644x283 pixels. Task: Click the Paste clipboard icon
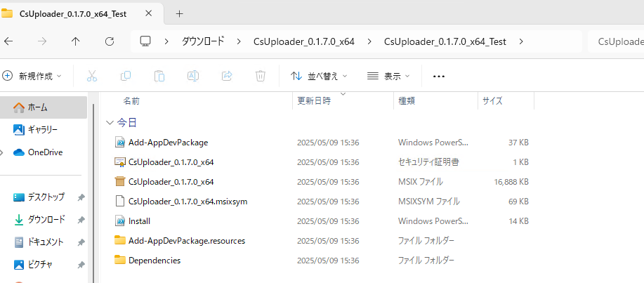coord(159,76)
